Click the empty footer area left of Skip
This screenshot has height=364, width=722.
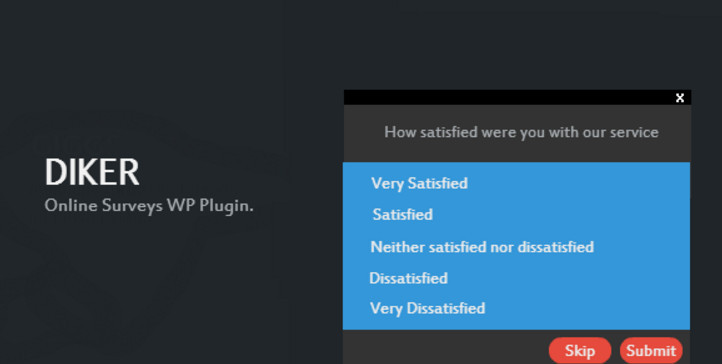click(x=446, y=347)
